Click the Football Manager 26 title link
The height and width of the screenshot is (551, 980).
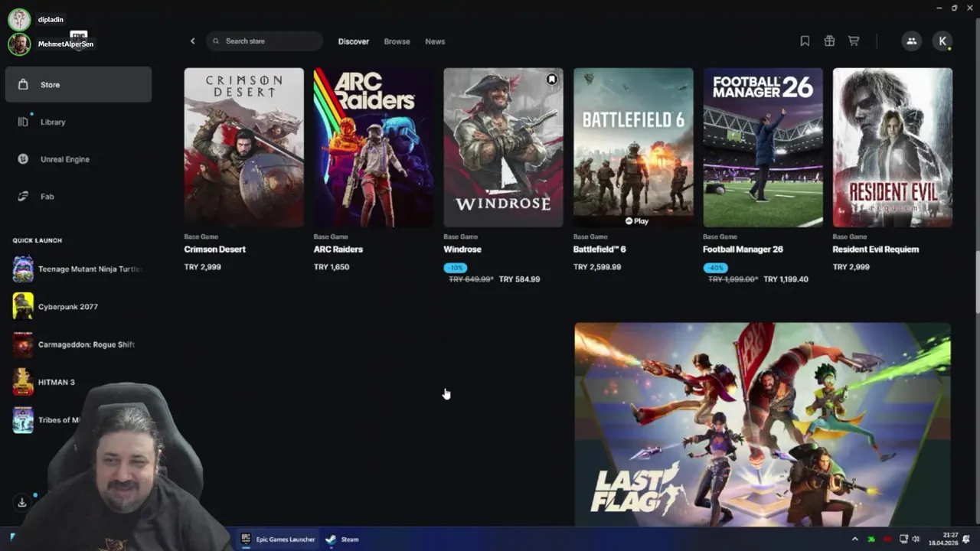point(743,249)
